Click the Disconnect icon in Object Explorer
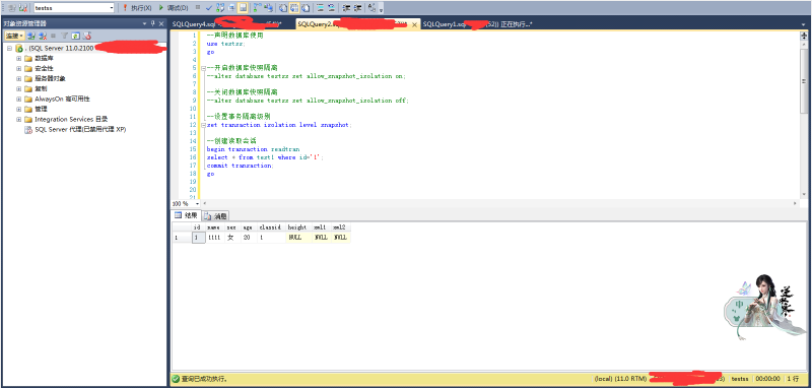Image resolution: width=812 pixels, height=388 pixels. tap(42, 36)
